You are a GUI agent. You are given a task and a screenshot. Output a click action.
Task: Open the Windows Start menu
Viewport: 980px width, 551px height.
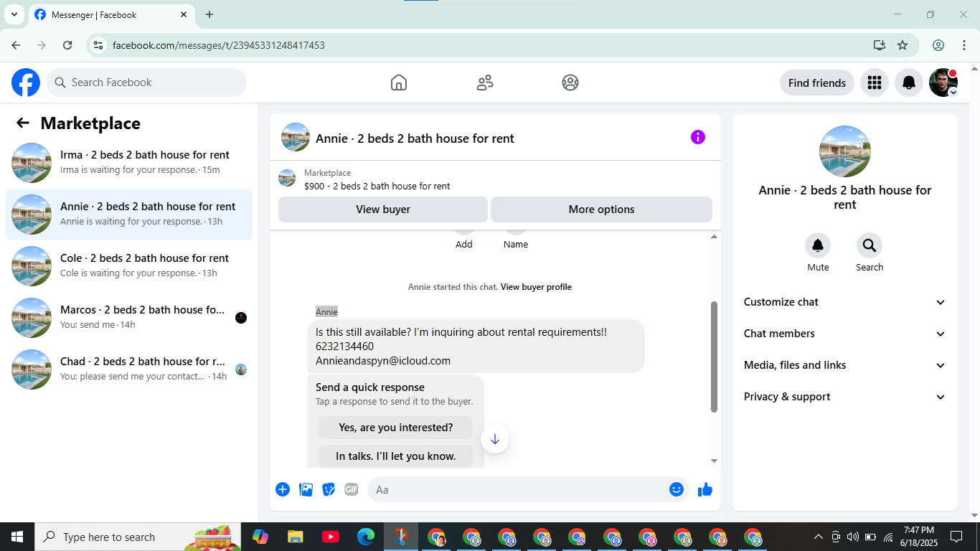point(17,537)
